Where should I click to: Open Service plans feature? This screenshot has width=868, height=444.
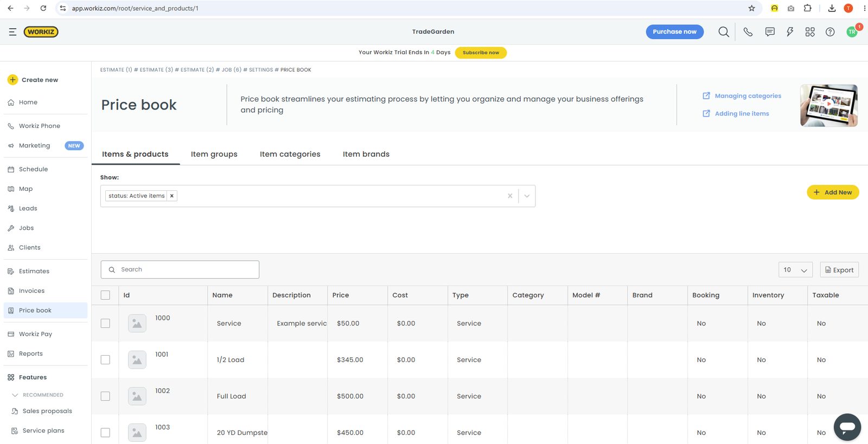click(x=43, y=431)
